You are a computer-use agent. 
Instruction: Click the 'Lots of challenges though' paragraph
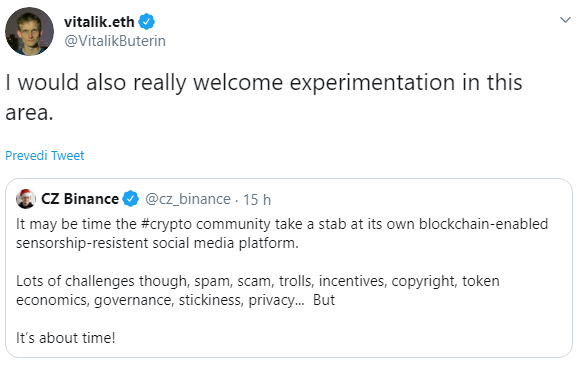click(258, 281)
